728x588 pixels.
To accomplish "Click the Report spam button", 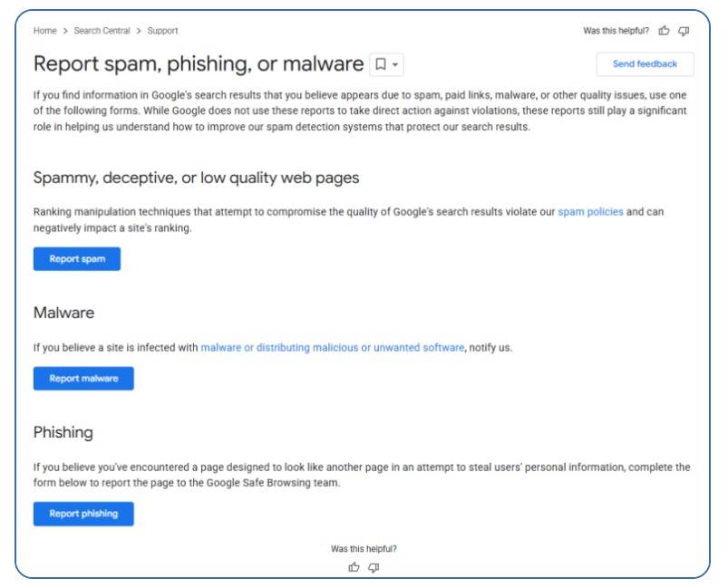I will [77, 259].
